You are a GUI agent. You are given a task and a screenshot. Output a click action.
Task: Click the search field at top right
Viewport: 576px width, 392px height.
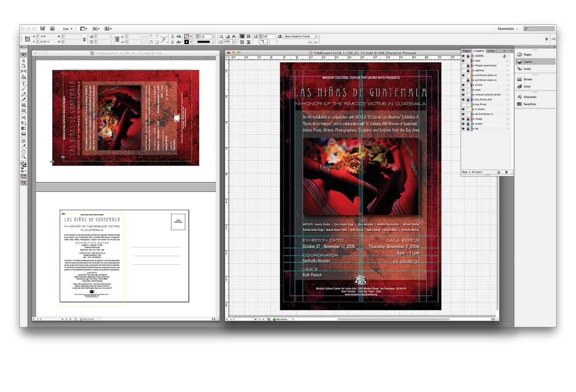coord(539,29)
